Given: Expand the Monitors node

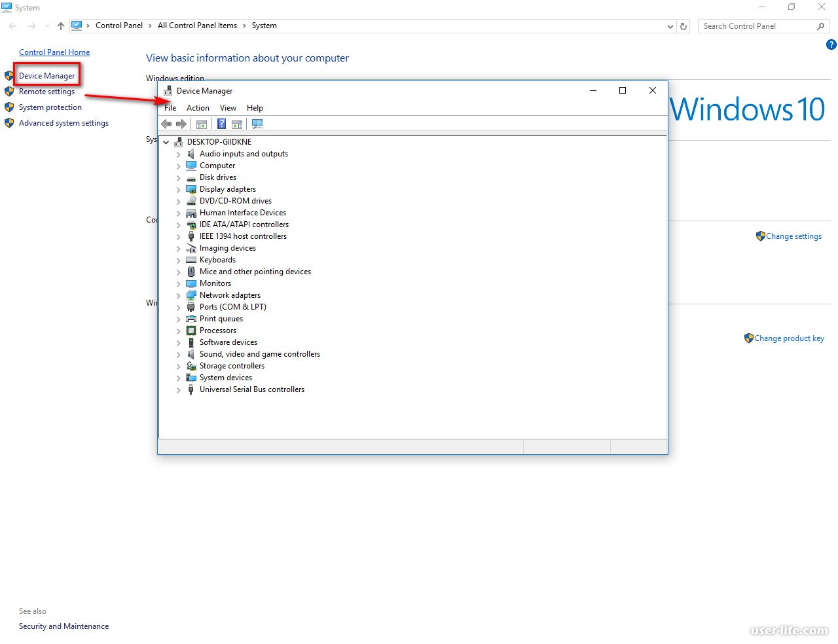Looking at the screenshot, I should coord(178,284).
